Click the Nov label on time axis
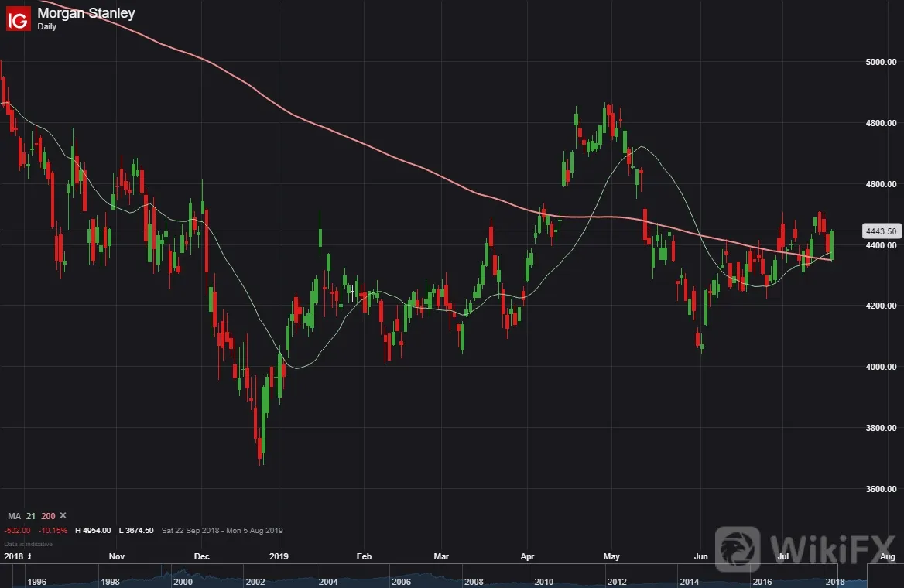Screen dimensions: 904x588 click(116, 556)
